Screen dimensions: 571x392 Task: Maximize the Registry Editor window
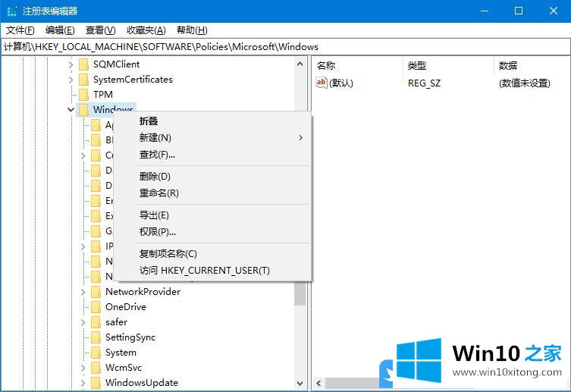click(x=519, y=11)
